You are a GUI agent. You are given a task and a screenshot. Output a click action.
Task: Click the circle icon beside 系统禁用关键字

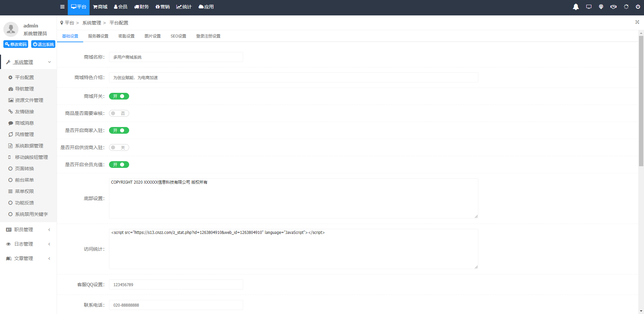(x=10, y=214)
